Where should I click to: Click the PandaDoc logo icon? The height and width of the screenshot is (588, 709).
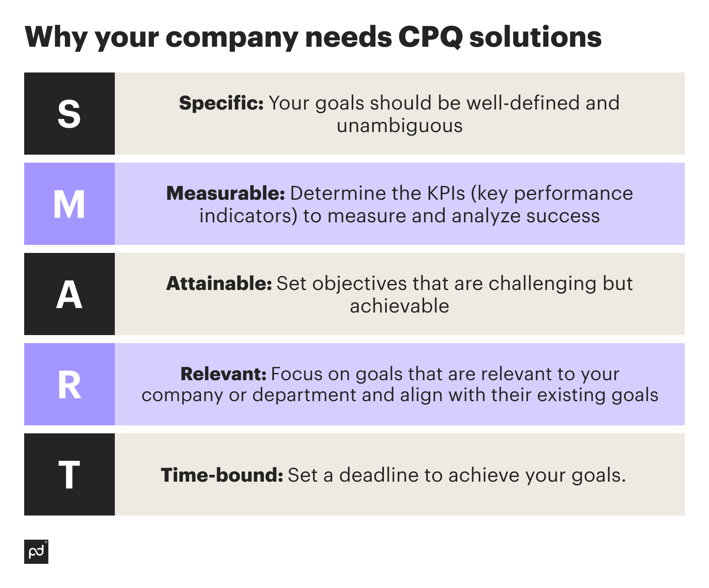point(36,551)
